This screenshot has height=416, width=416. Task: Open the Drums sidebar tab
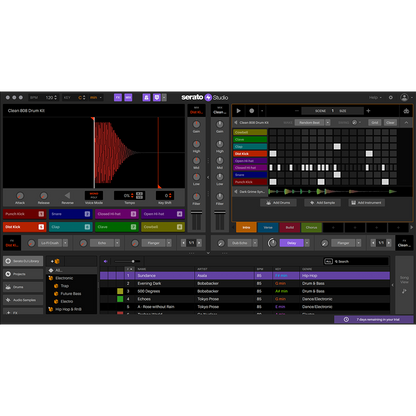[x=23, y=287]
